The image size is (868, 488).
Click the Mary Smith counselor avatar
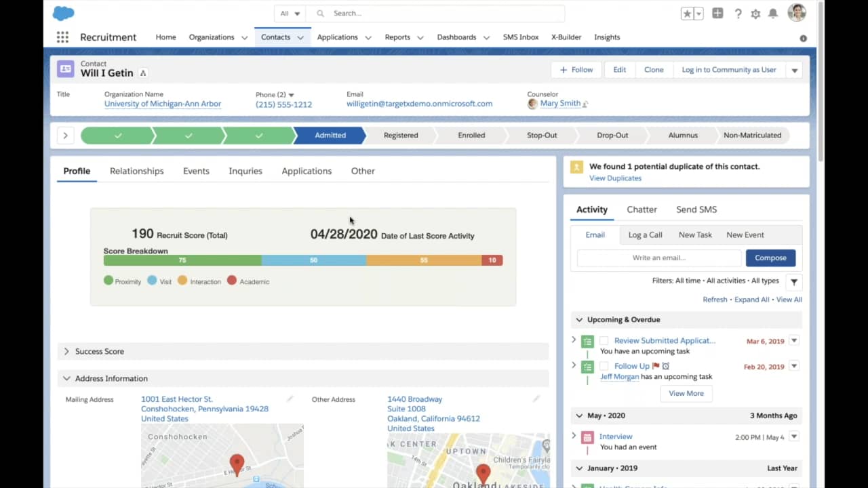click(x=532, y=104)
